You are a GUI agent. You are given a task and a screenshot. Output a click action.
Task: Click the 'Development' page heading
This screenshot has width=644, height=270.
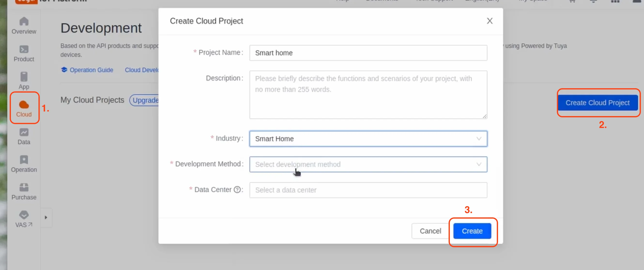coord(101,28)
